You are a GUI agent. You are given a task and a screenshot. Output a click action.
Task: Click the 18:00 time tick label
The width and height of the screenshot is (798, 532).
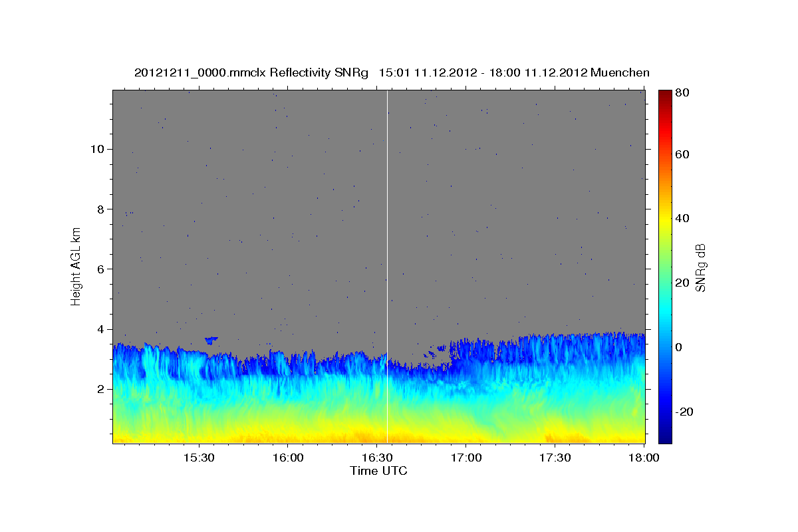point(644,458)
